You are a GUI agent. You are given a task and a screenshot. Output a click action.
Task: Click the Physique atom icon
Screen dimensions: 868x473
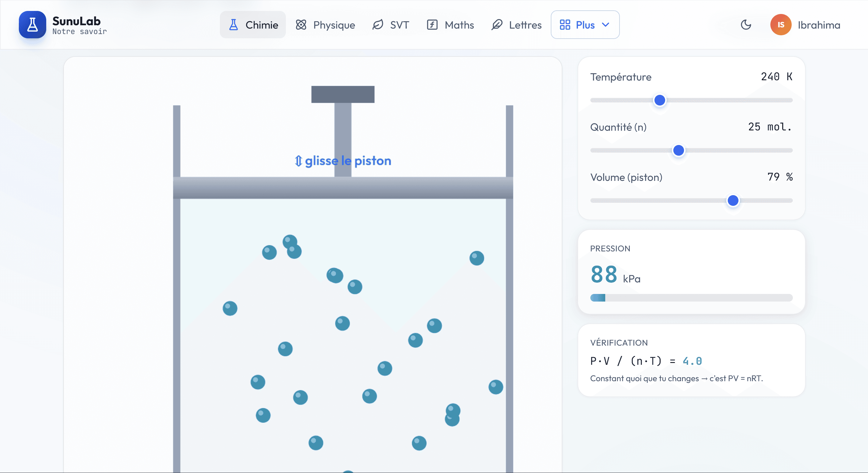[x=301, y=25]
